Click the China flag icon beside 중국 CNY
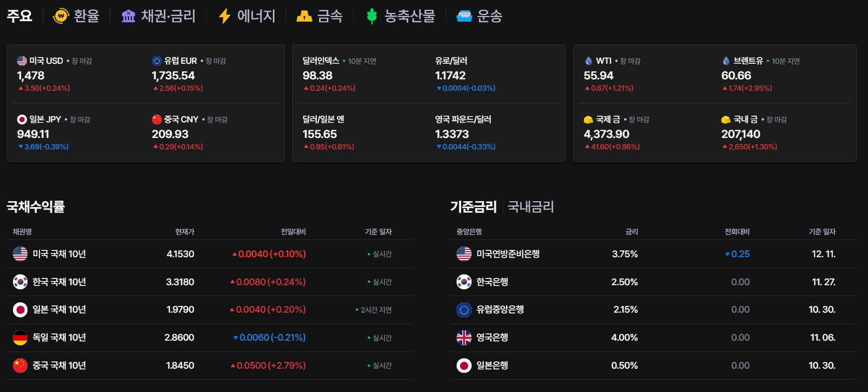This screenshot has height=392, width=868. tap(157, 119)
